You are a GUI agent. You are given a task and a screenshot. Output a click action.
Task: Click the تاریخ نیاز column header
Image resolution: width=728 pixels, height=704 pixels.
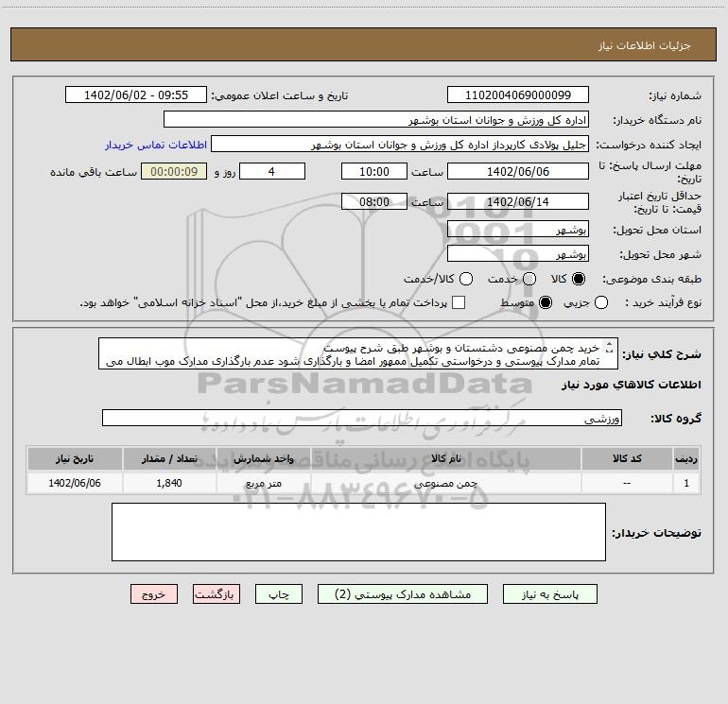tap(75, 458)
